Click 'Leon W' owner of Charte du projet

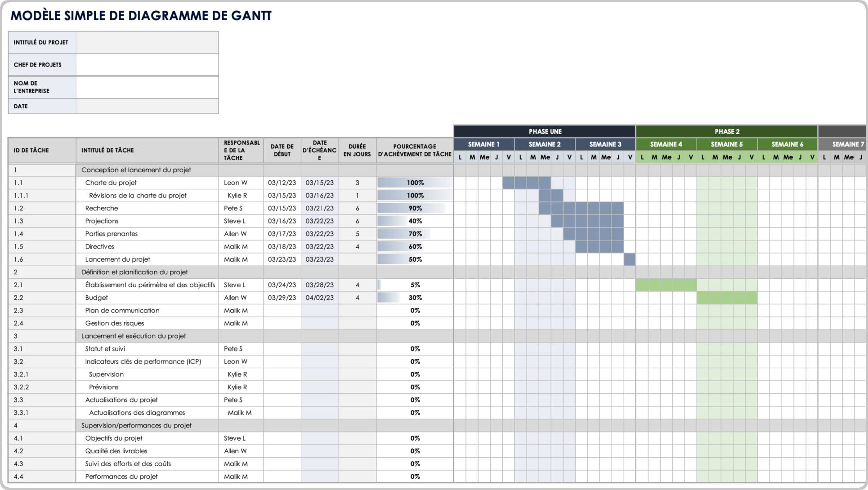tap(236, 183)
